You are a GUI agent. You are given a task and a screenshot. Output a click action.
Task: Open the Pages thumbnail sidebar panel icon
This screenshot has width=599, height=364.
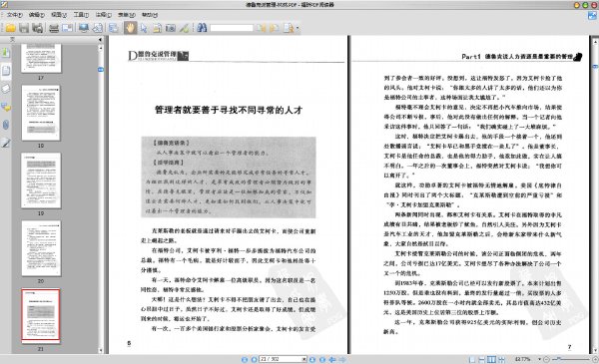click(6, 71)
